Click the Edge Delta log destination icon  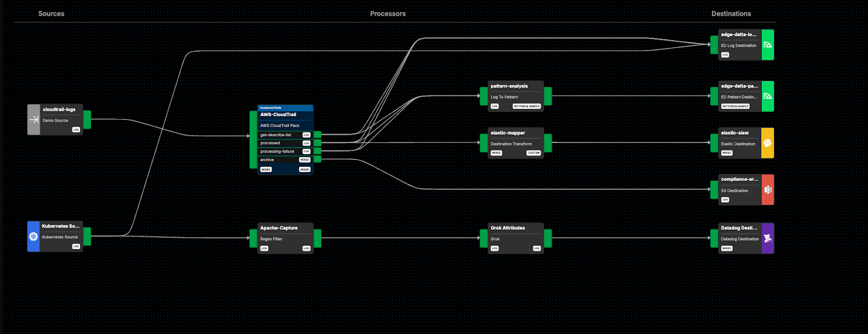768,45
